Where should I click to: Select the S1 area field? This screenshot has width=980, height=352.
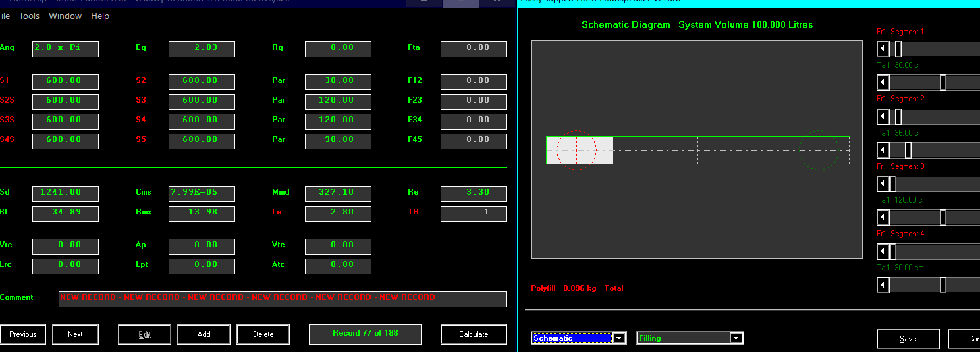pos(65,82)
